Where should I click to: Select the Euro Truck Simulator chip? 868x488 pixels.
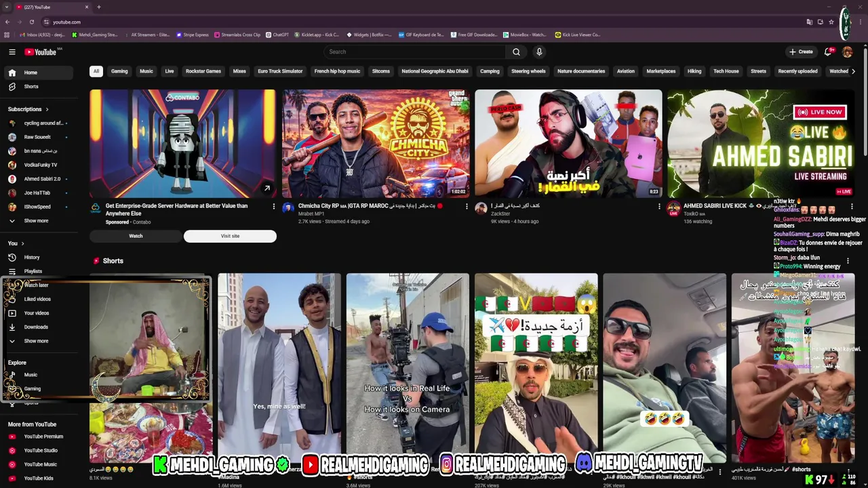coord(280,71)
